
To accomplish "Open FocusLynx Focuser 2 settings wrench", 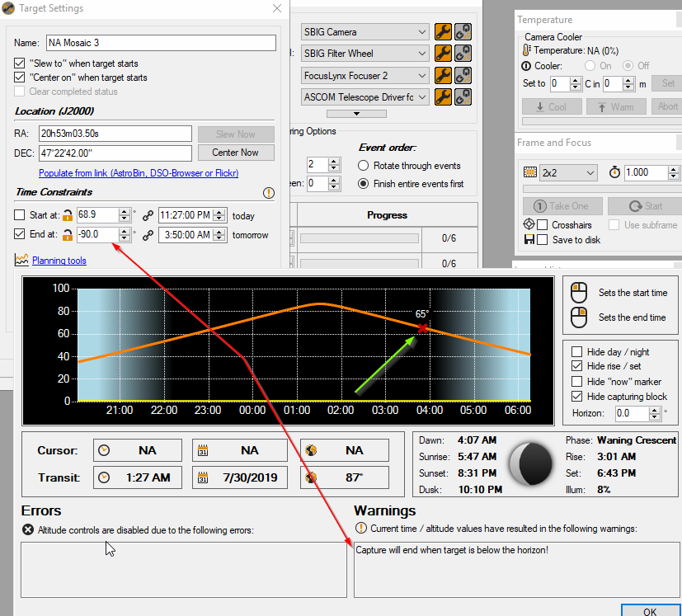I will coord(443,75).
